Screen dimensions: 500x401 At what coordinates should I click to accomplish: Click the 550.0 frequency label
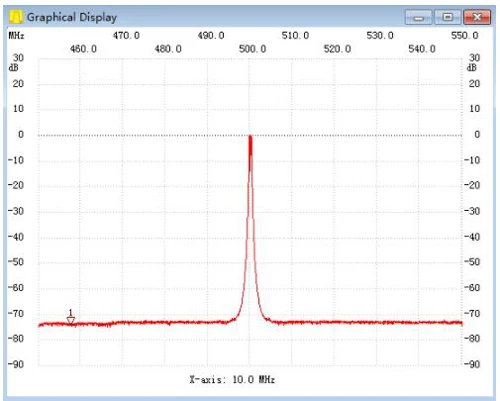tap(465, 35)
